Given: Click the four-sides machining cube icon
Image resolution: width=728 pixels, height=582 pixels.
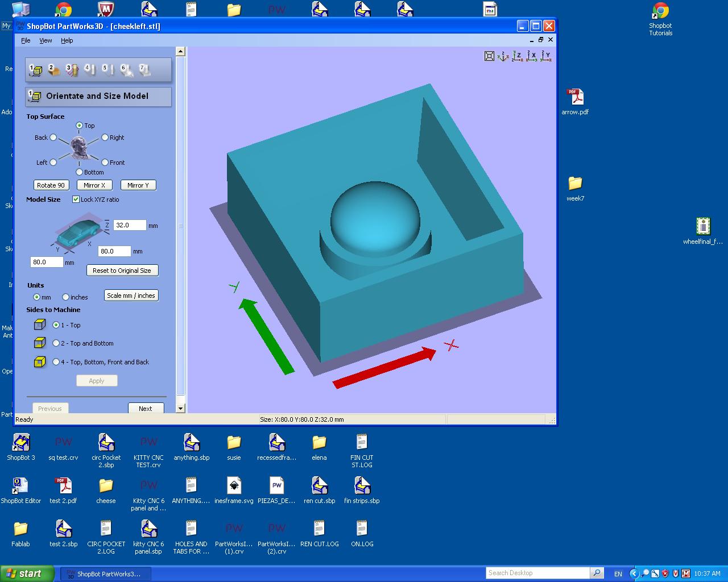Looking at the screenshot, I should pyautogui.click(x=39, y=361).
